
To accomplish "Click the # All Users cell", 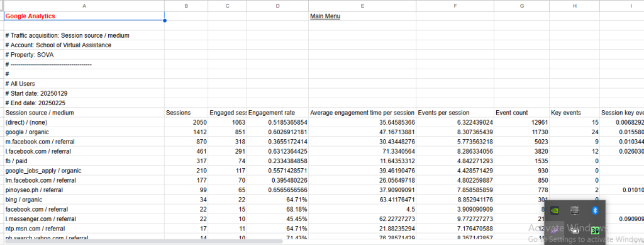I will click(84, 83).
